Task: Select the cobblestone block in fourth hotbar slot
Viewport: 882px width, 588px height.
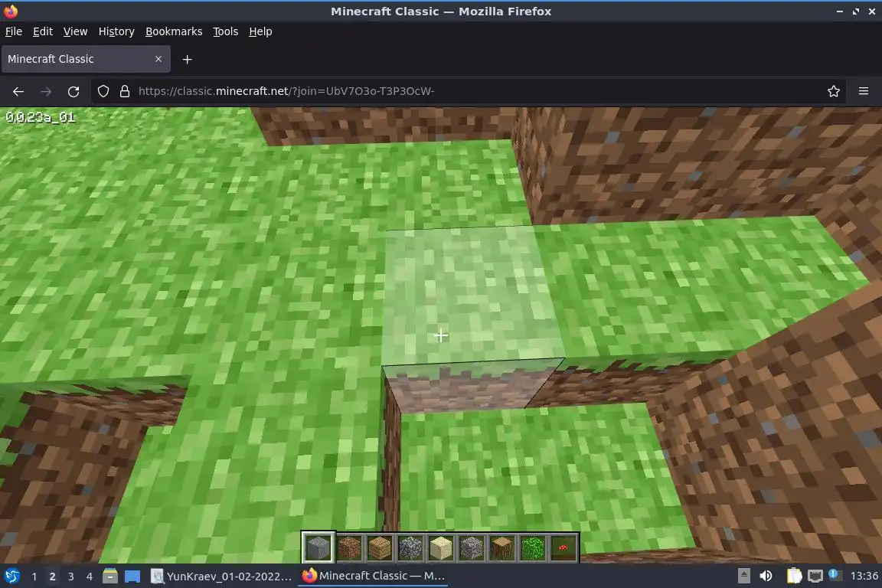Action: [x=410, y=547]
